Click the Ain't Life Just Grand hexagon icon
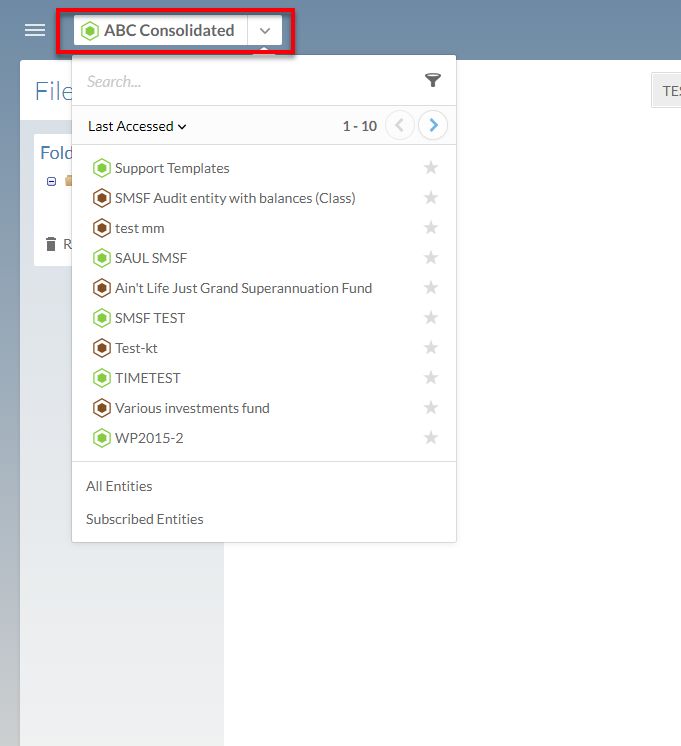This screenshot has height=746, width=681. point(101,288)
